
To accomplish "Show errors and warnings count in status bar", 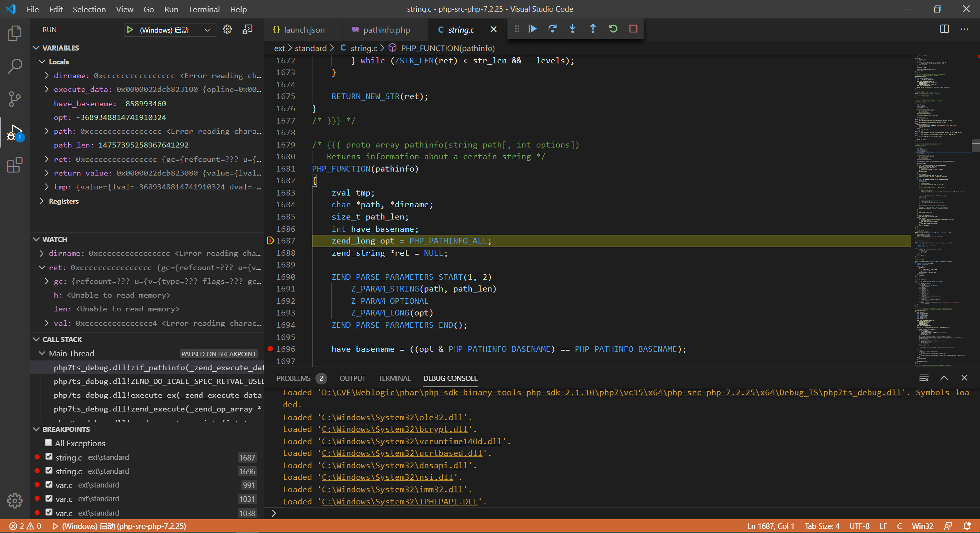I will [25, 526].
